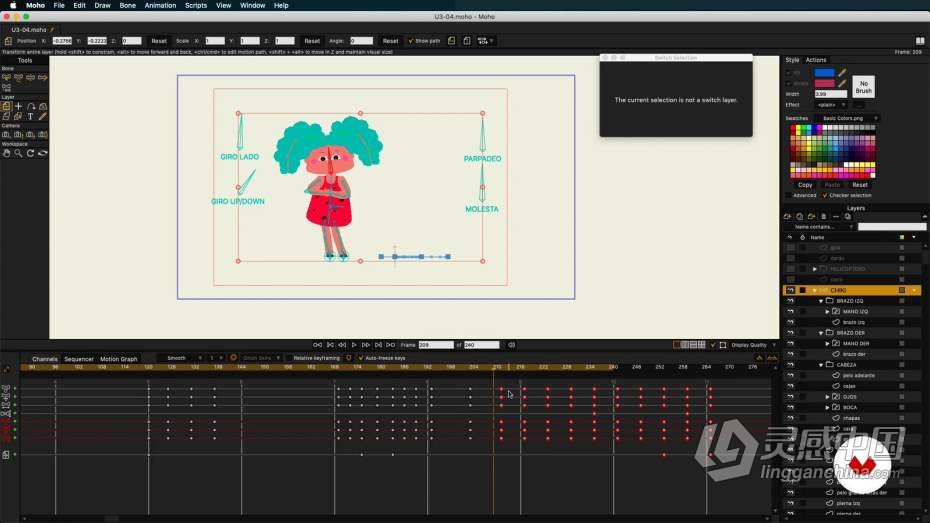Viewport: 930px width, 523px height.
Task: Select the Eyedropper tool in Layer tools
Action: pyautogui.click(x=43, y=117)
